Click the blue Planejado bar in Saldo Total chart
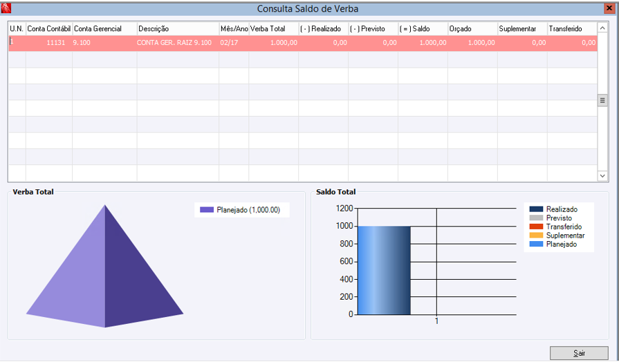The height and width of the screenshot is (364, 619). point(384,271)
